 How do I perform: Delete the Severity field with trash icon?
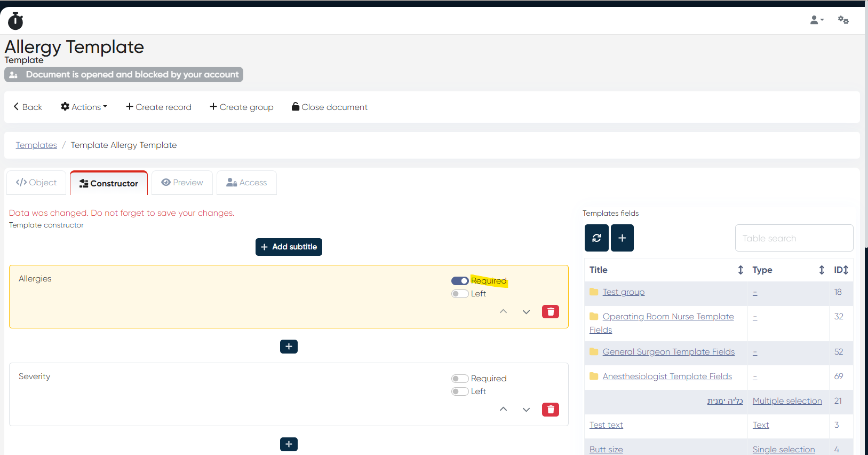(x=550, y=410)
